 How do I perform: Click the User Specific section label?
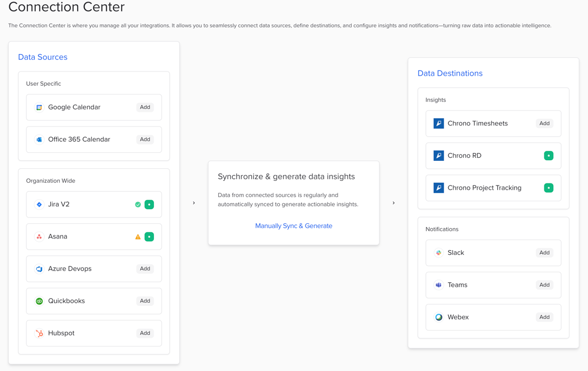44,84
